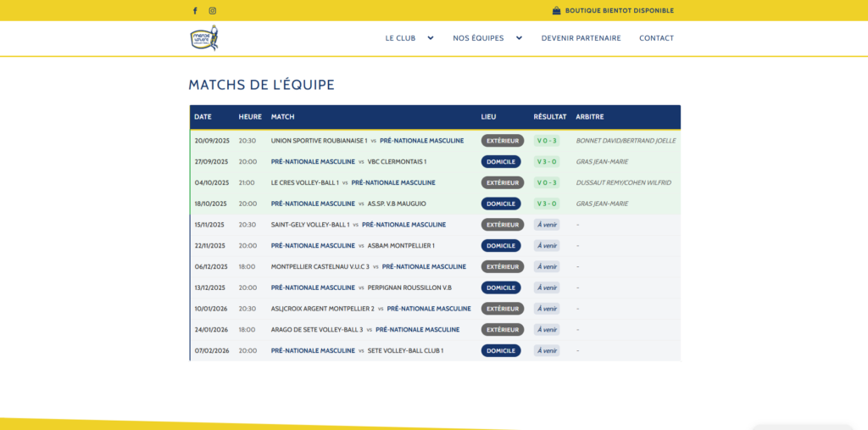Screen dimensions: 868x430
Task: Click Sete Volley-Ball Club 1 team name
Action: tap(406, 351)
